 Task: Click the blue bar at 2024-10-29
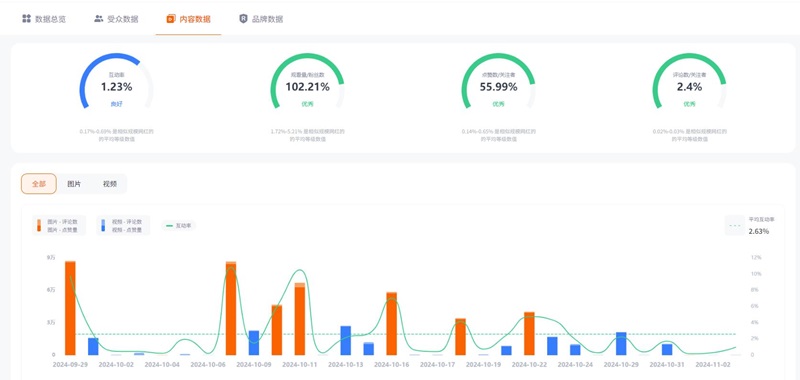click(x=621, y=344)
